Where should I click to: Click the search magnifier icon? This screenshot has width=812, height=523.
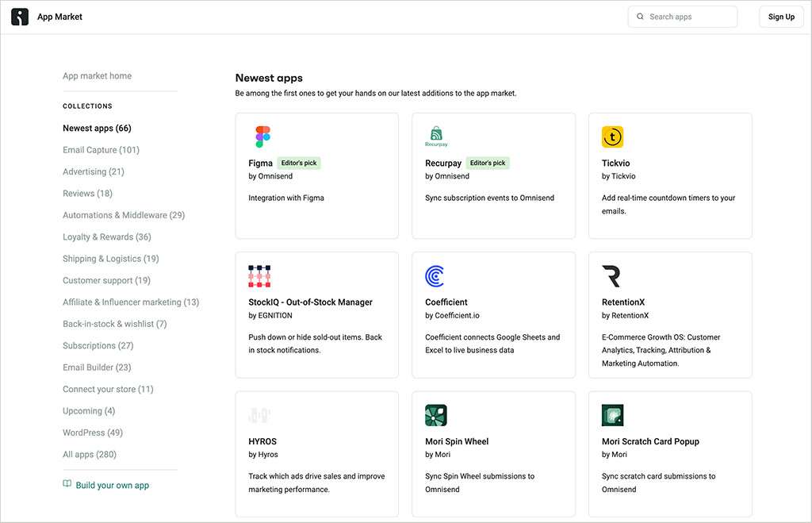pos(640,17)
